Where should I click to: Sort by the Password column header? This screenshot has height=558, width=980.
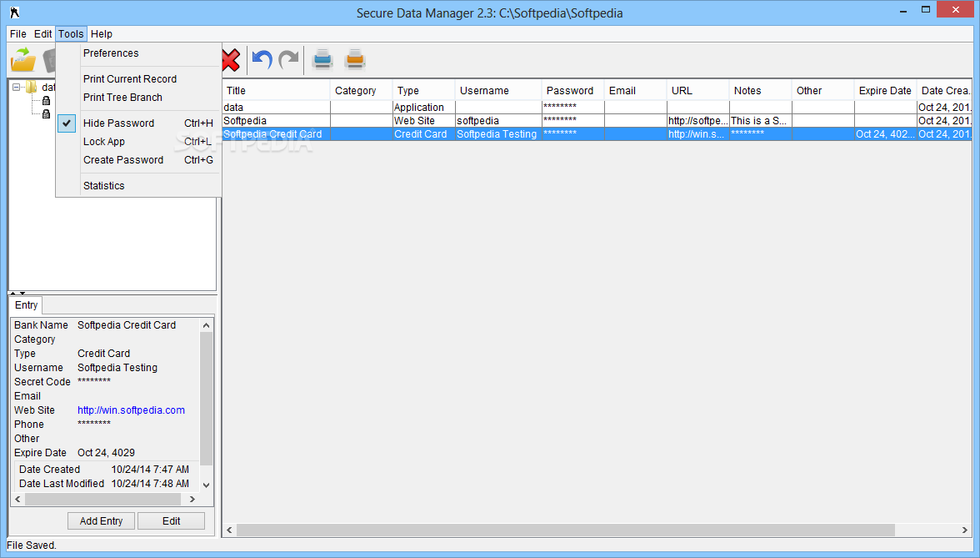tap(573, 91)
